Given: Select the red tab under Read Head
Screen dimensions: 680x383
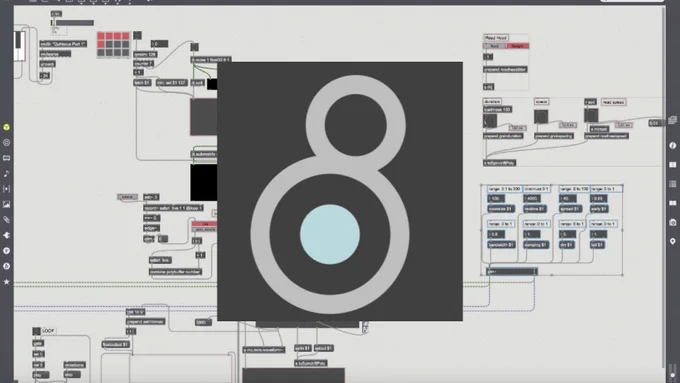Looking at the screenshot, I should coord(517,46).
